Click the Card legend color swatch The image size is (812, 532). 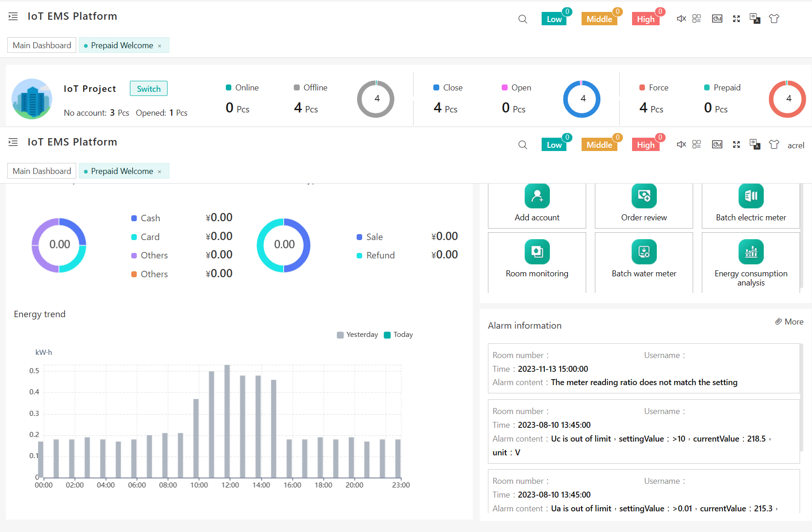click(x=134, y=237)
